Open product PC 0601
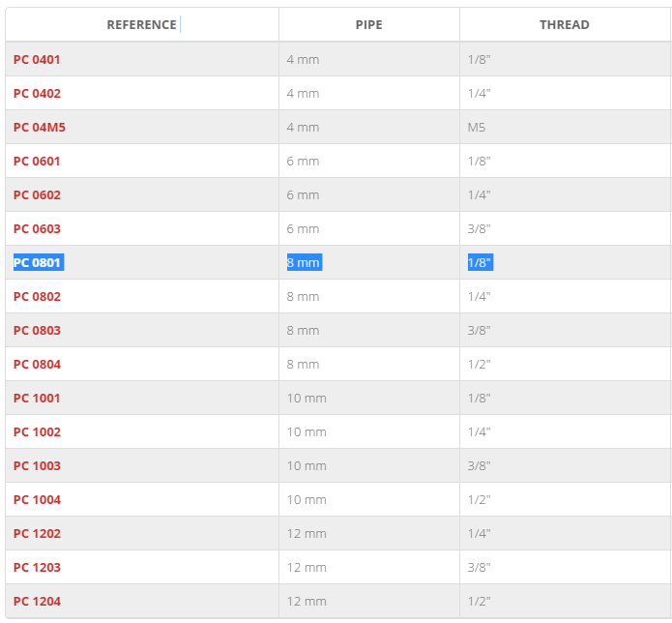Viewport: 672px width, 623px height. pyautogui.click(x=37, y=162)
